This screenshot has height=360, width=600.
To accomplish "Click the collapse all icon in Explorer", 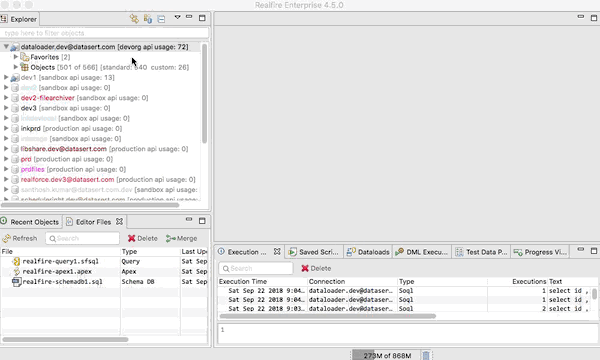I will [x=161, y=19].
